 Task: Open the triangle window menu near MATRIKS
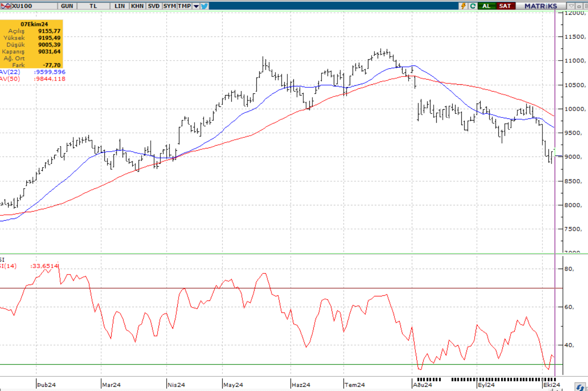[x=571, y=6]
